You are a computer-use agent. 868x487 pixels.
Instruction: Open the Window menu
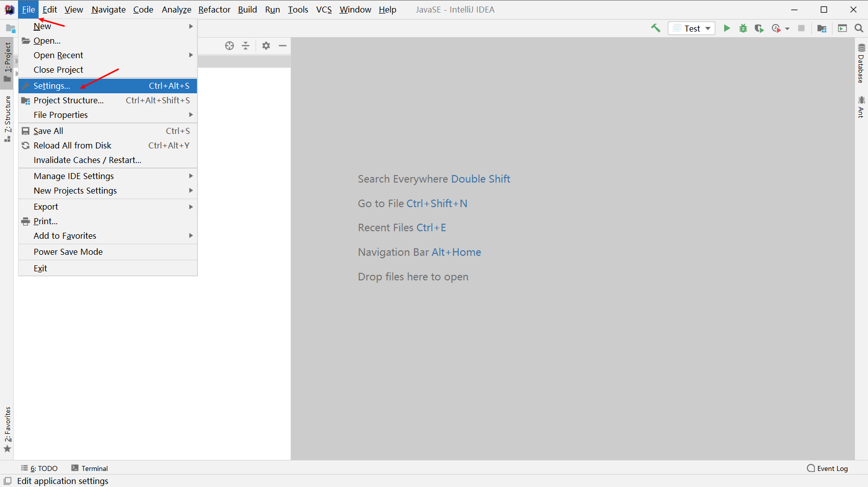355,10
